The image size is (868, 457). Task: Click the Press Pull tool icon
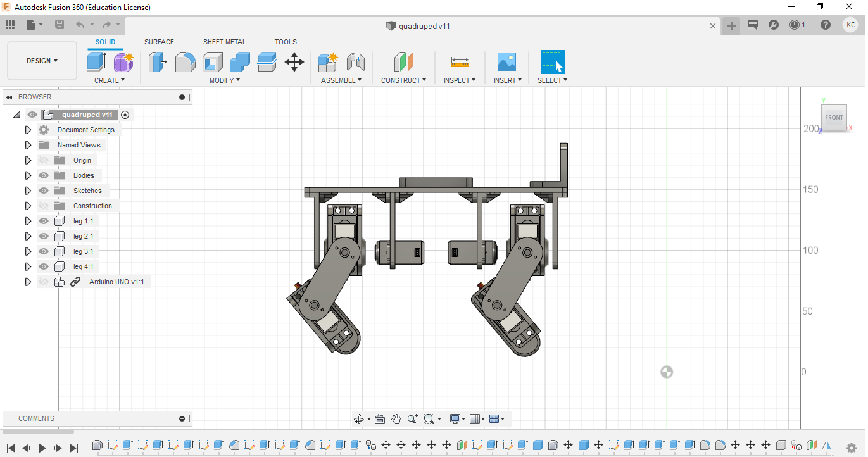(x=158, y=62)
